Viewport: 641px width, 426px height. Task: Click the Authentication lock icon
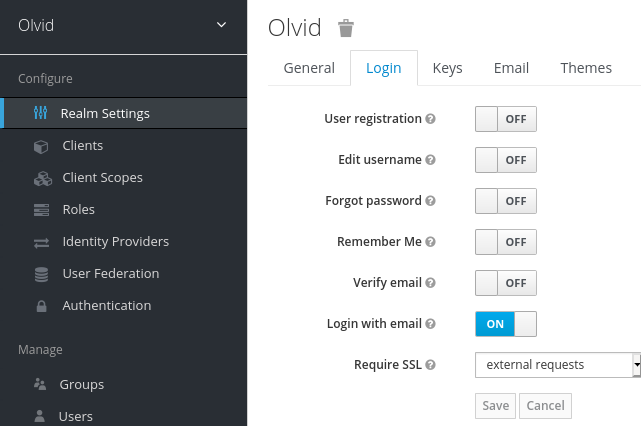pos(41,306)
